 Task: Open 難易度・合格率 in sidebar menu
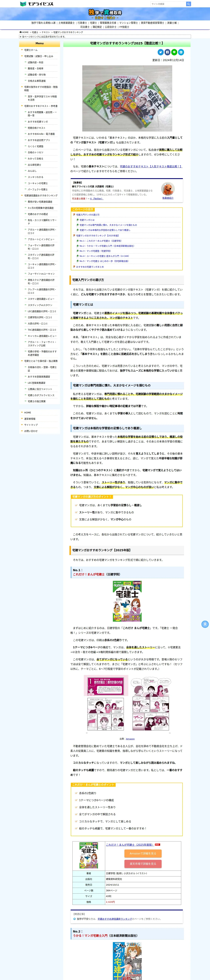[35, 68]
